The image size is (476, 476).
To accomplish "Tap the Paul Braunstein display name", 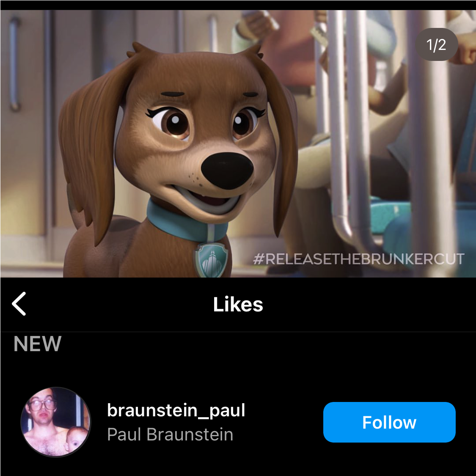I will pyautogui.click(x=171, y=435).
